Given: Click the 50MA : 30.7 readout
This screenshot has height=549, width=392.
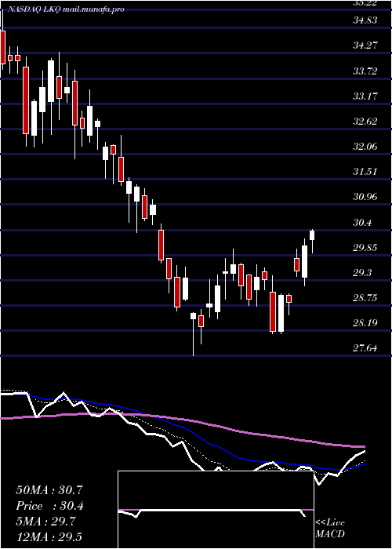Looking at the screenshot, I should [x=49, y=490].
